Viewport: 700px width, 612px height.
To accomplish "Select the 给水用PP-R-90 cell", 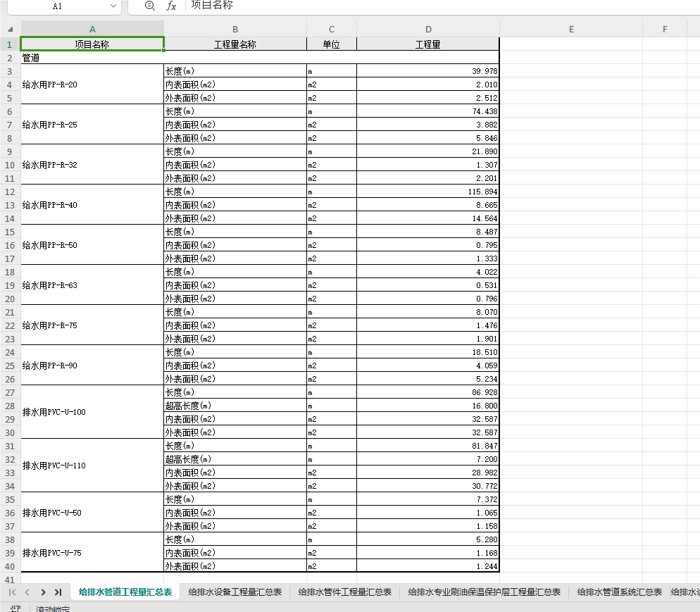I will pyautogui.click(x=92, y=366).
